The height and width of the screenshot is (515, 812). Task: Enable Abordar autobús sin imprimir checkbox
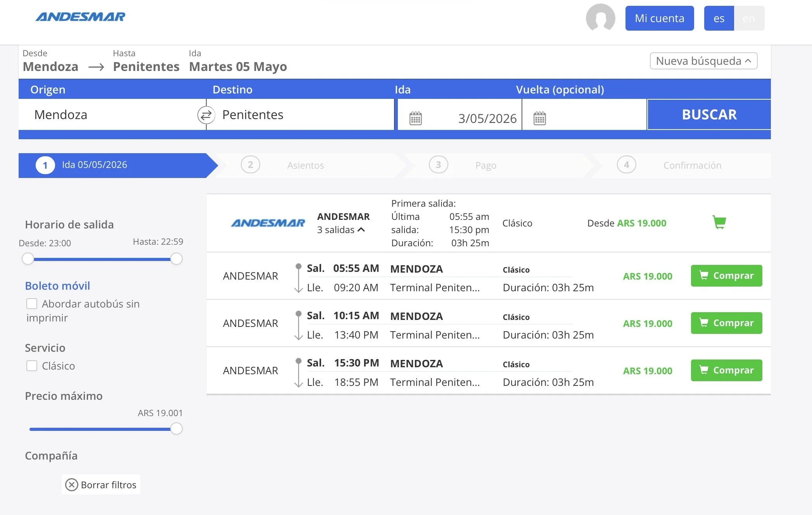tap(32, 304)
